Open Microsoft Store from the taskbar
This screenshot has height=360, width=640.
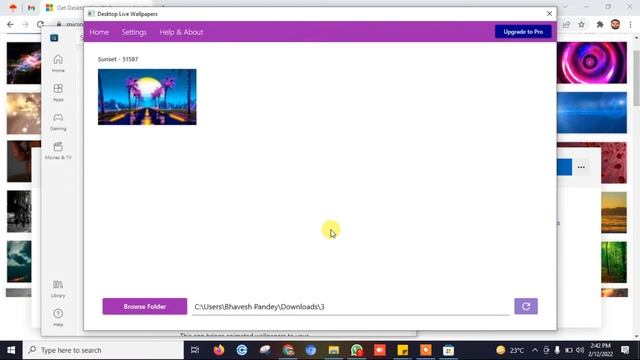(448, 350)
